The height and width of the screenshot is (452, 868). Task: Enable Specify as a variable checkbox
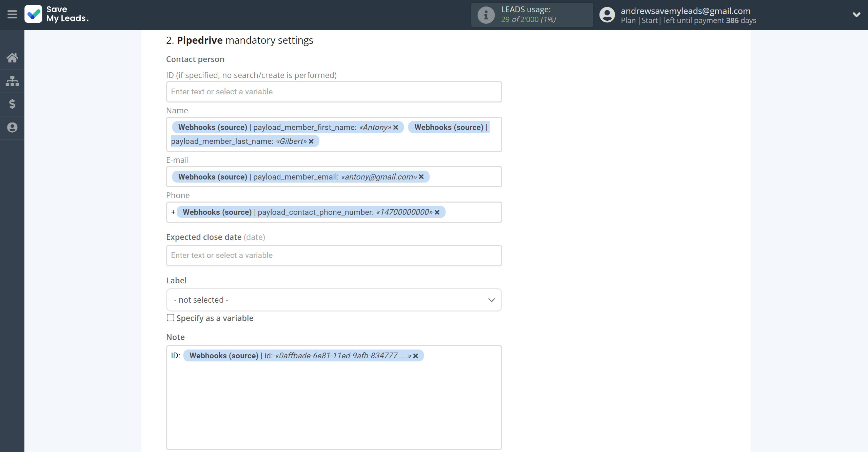pyautogui.click(x=170, y=318)
